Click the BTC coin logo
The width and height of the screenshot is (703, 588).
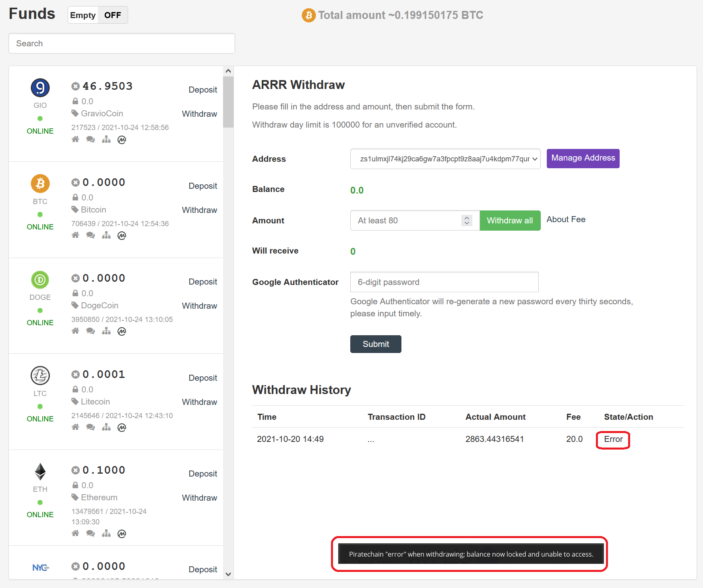[x=40, y=184]
